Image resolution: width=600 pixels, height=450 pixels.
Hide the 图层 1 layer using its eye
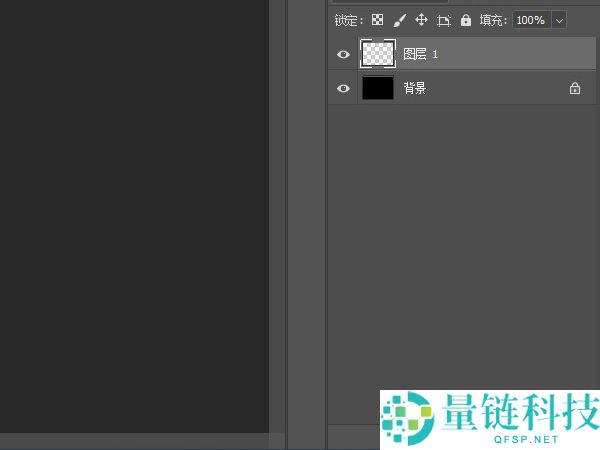(343, 54)
